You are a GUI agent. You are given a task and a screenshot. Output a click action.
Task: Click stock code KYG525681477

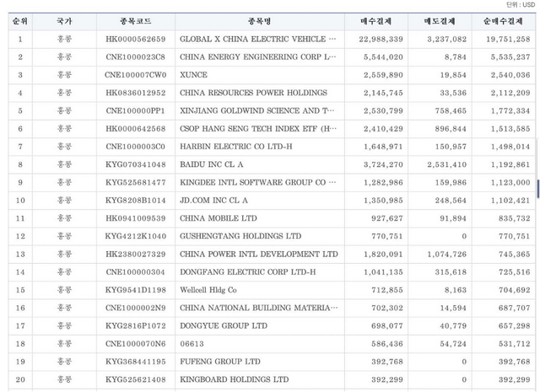tap(136, 182)
